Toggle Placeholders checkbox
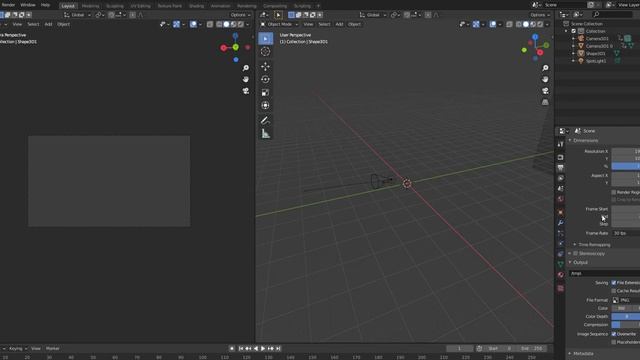640x360 pixels. pos(614,342)
